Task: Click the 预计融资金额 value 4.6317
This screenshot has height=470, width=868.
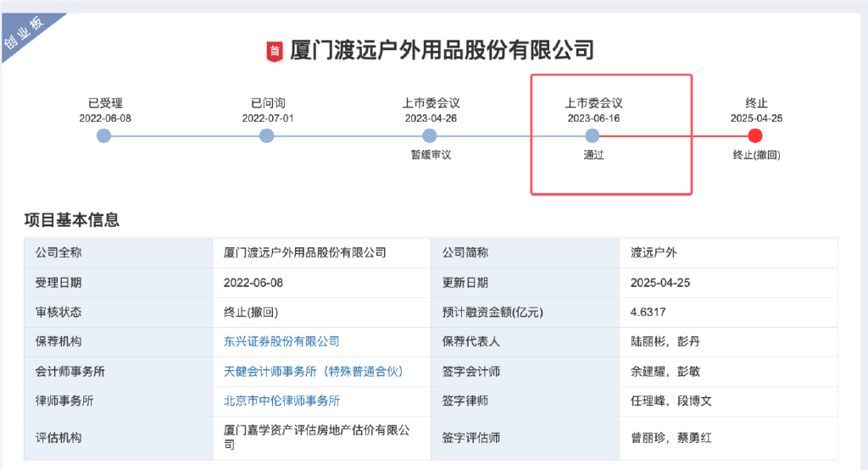Action: pyautogui.click(x=648, y=312)
